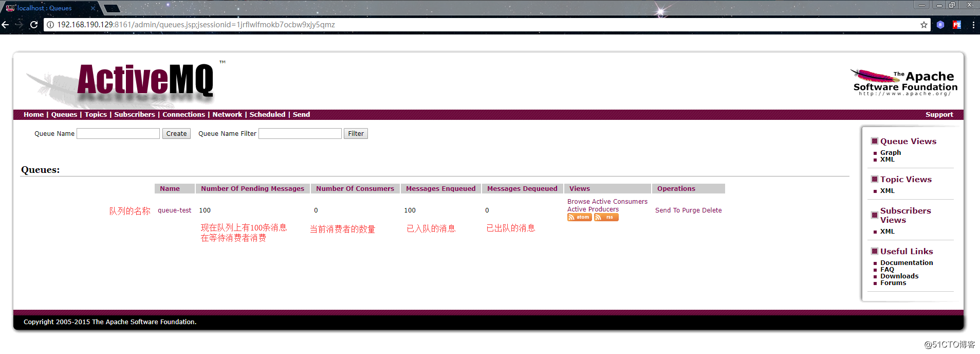The width and height of the screenshot is (980, 354).
Task: Restore the browser window size
Action: [952, 5]
